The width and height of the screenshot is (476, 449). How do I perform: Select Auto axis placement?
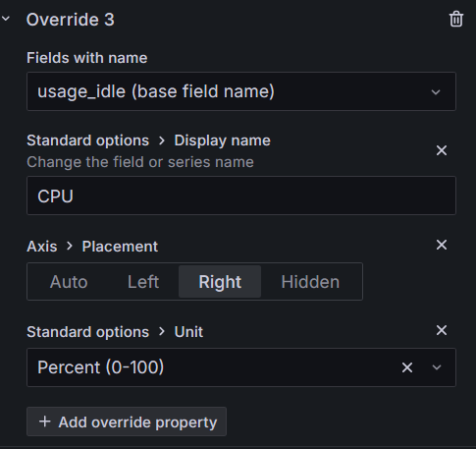(x=69, y=282)
